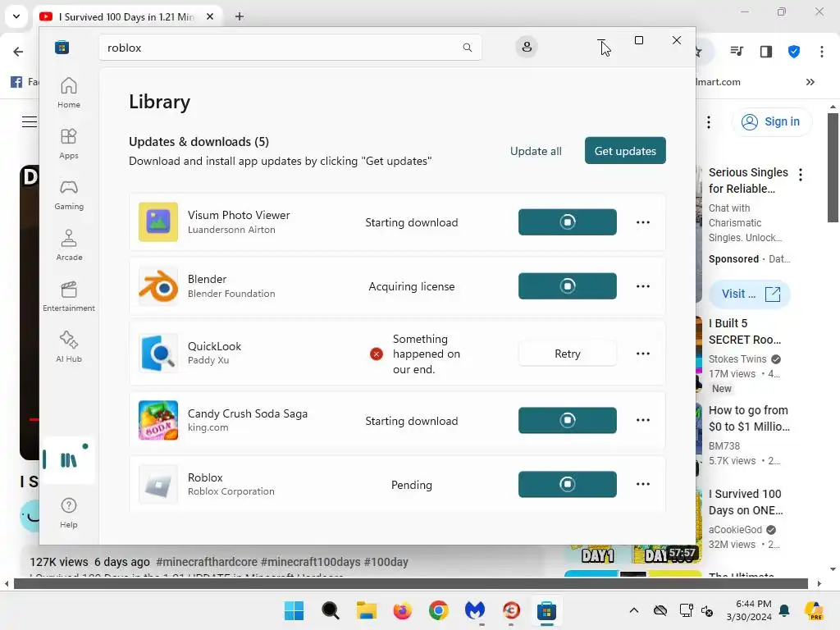Open YouTube hamburger menu in browser
The image size is (840, 630).
pyautogui.click(x=30, y=122)
